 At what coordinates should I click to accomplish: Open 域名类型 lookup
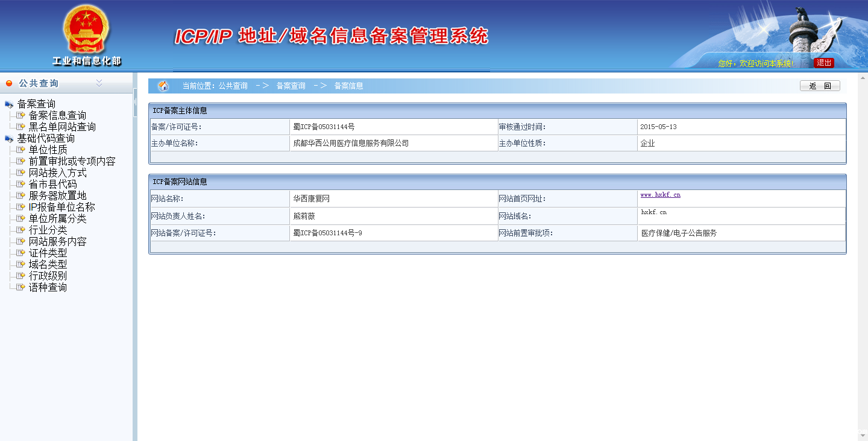click(48, 265)
